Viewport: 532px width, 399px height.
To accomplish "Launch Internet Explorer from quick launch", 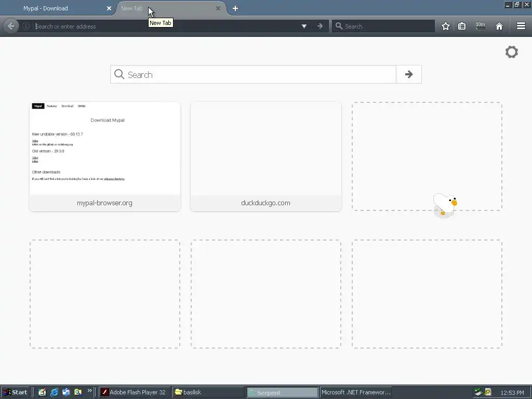I will coord(54,392).
